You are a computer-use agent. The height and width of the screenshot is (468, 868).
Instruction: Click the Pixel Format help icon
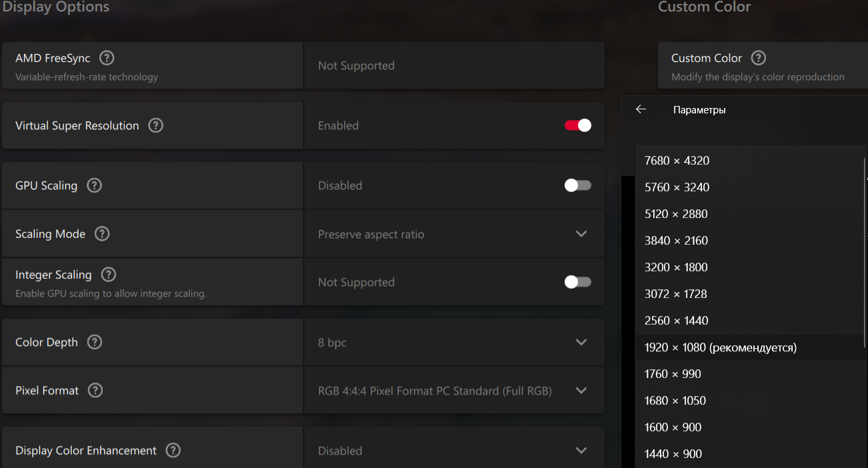[95, 390]
